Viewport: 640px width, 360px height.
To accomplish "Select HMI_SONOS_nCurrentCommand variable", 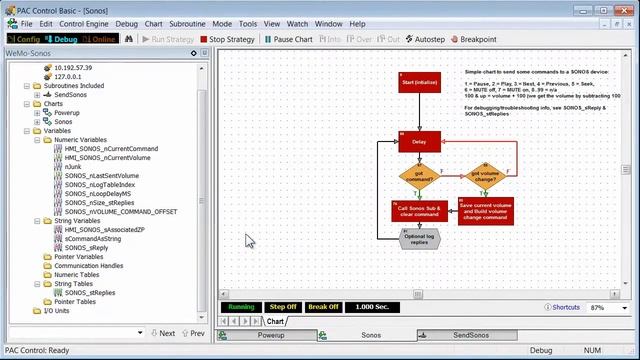I will (111, 149).
